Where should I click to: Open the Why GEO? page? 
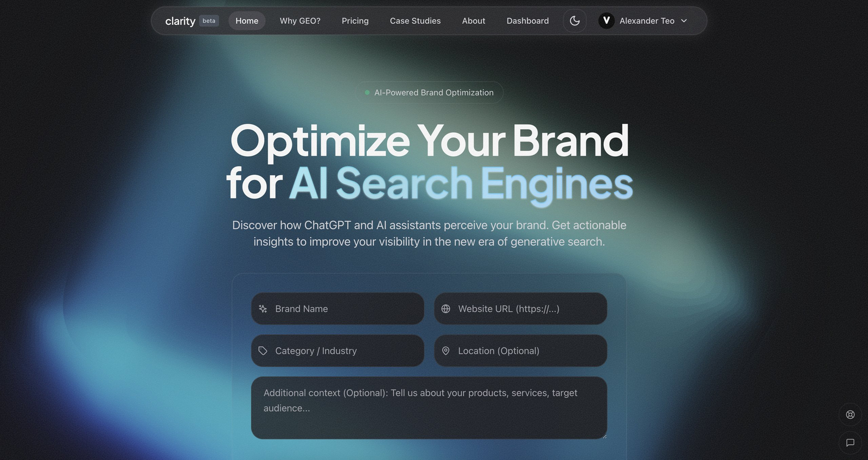300,21
